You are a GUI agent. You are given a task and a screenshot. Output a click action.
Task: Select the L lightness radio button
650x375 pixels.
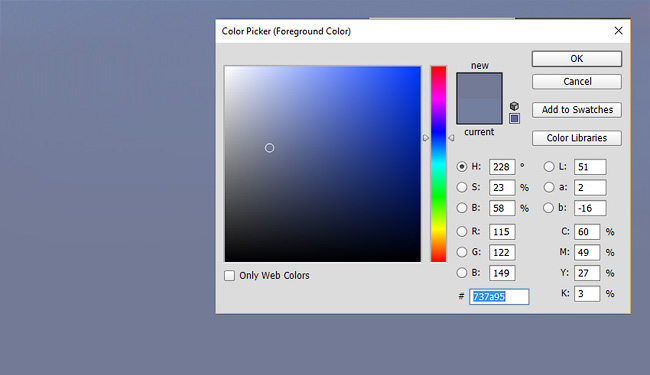coord(548,167)
